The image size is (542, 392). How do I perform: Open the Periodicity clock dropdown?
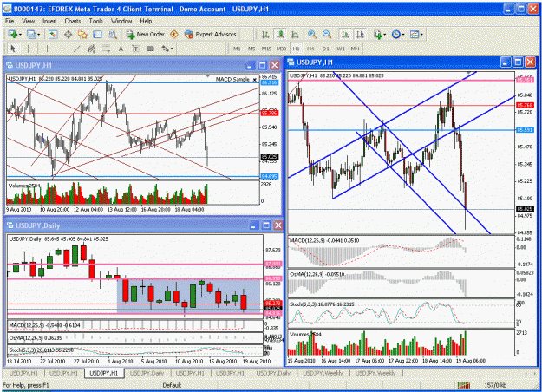point(398,34)
